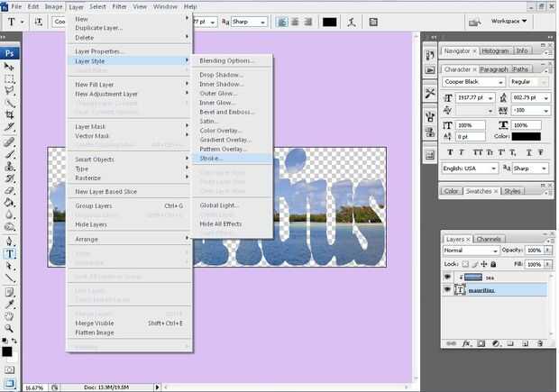The image size is (559, 392).
Task: Open Blending Options menu item
Action: [x=226, y=60]
